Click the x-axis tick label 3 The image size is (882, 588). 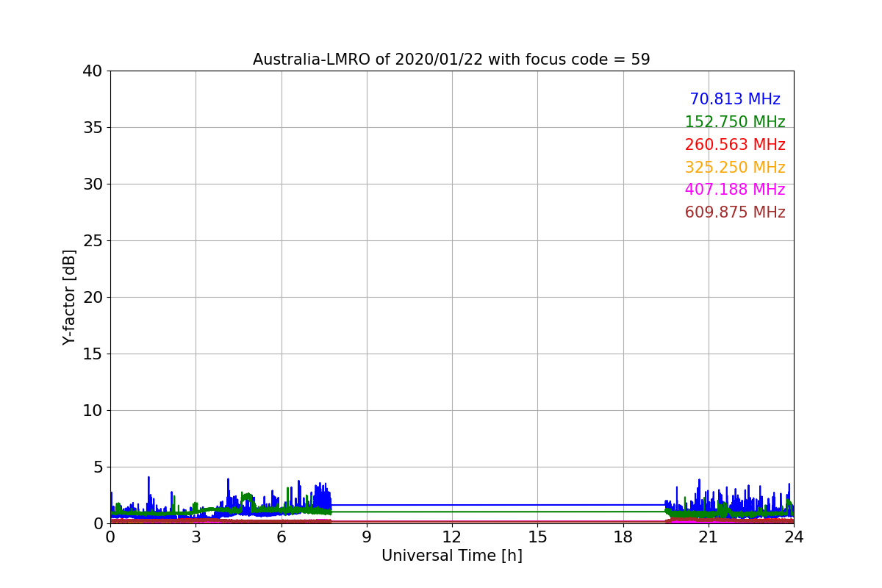[196, 537]
